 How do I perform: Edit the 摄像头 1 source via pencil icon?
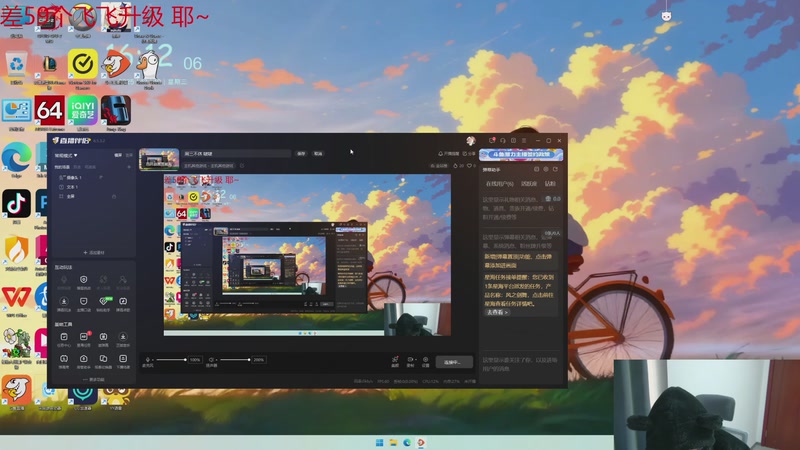[101, 178]
